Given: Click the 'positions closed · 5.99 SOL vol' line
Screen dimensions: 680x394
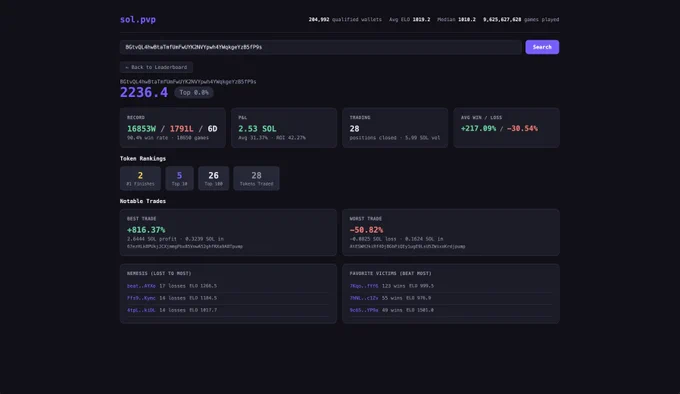Looking at the screenshot, I should 395,138.
